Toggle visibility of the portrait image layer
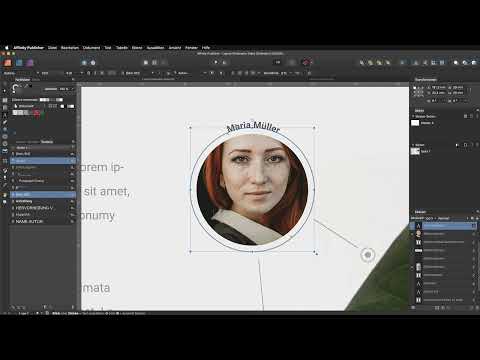Image resolution: width=480 pixels, height=360 pixels. 473,234
